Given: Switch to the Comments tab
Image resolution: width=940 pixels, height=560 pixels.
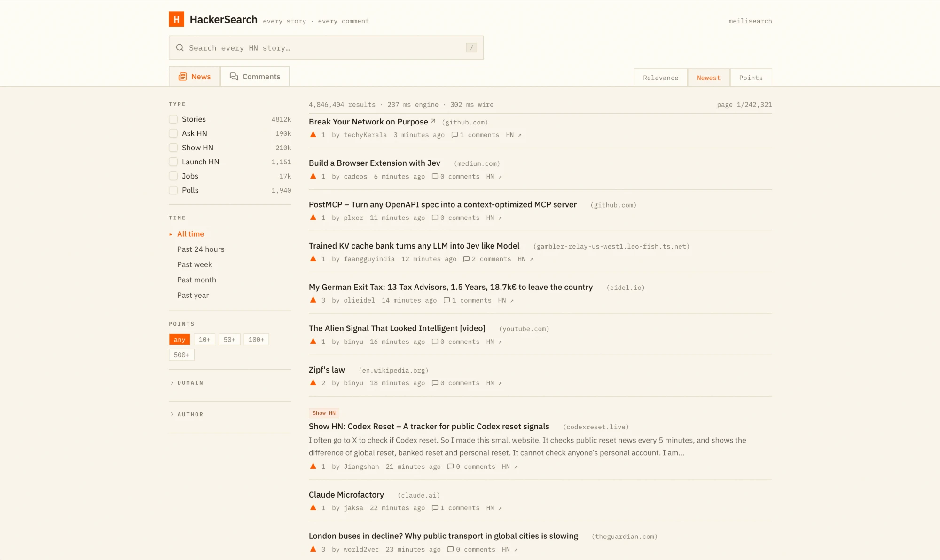Looking at the screenshot, I should point(255,77).
